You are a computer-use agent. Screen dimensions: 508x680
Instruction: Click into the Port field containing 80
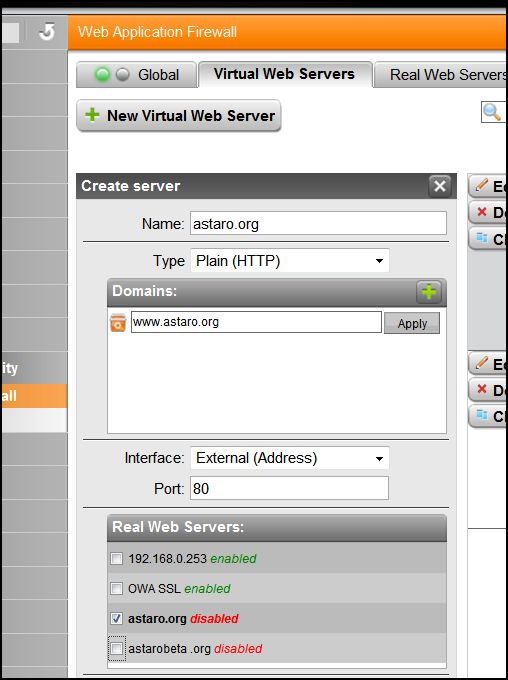(289, 488)
